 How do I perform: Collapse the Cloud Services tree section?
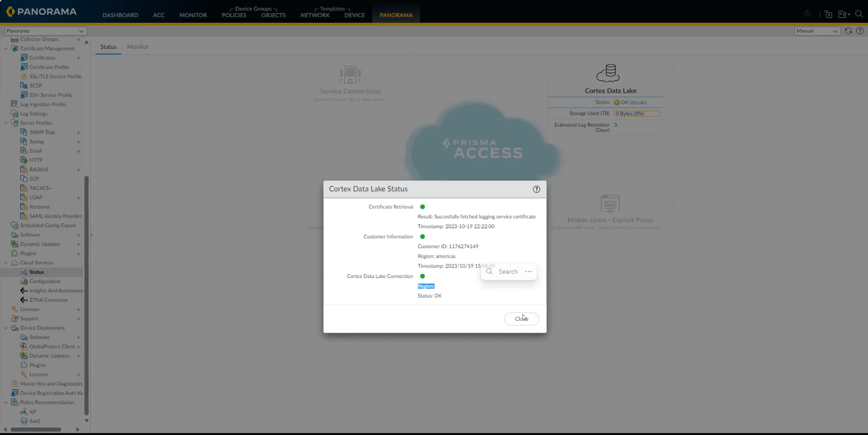coord(6,262)
